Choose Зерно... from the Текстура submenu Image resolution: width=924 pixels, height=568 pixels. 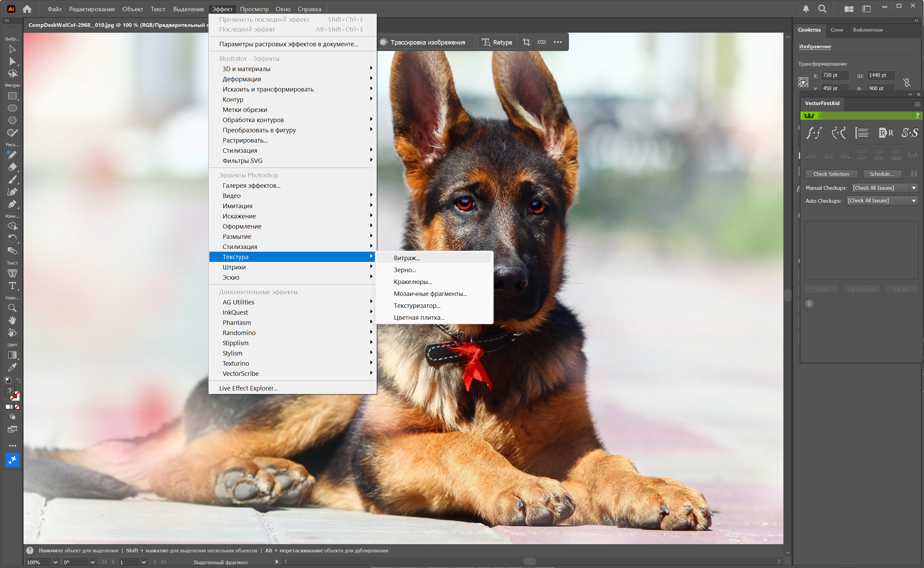coord(404,270)
